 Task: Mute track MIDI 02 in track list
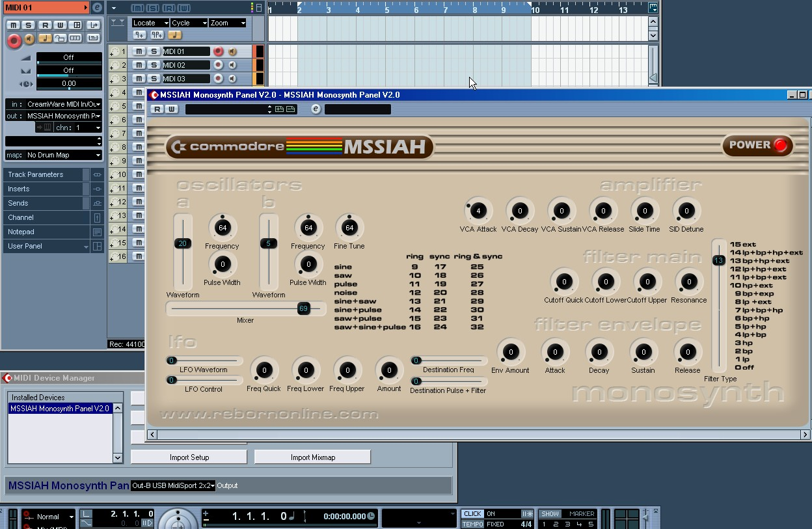(x=139, y=65)
